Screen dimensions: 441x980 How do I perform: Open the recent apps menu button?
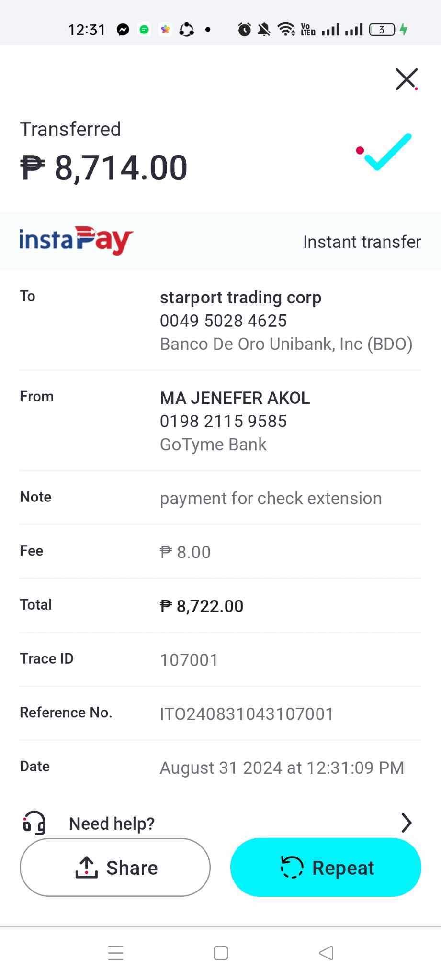point(115,953)
